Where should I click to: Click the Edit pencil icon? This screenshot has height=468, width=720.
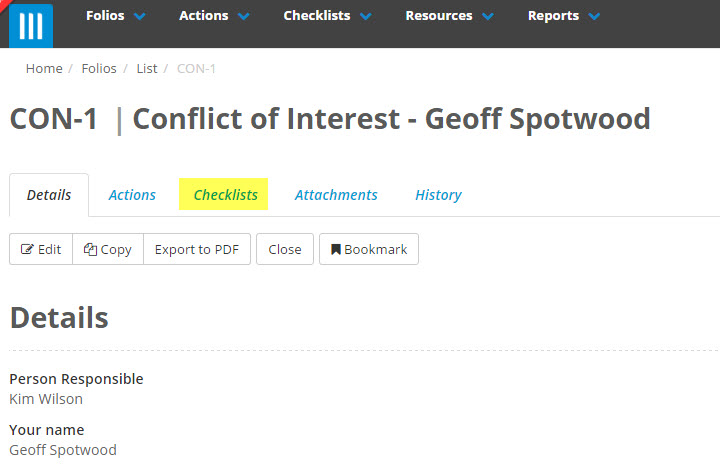tap(27, 250)
